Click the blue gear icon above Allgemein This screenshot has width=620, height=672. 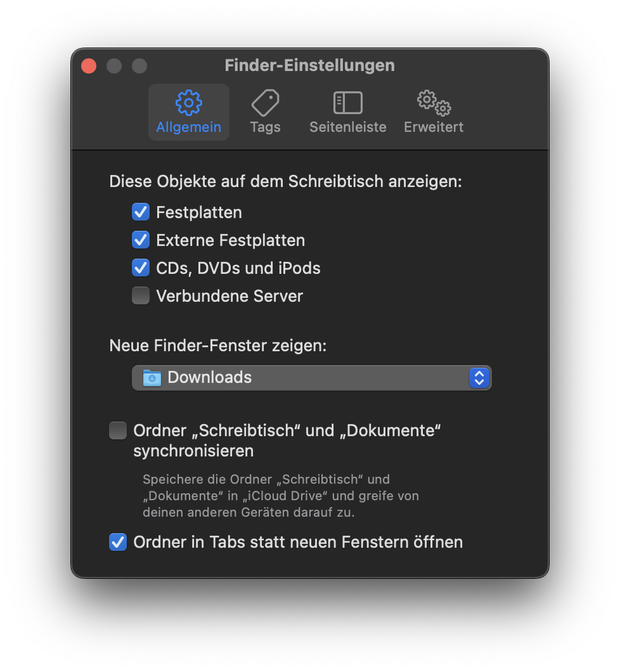pyautogui.click(x=188, y=102)
